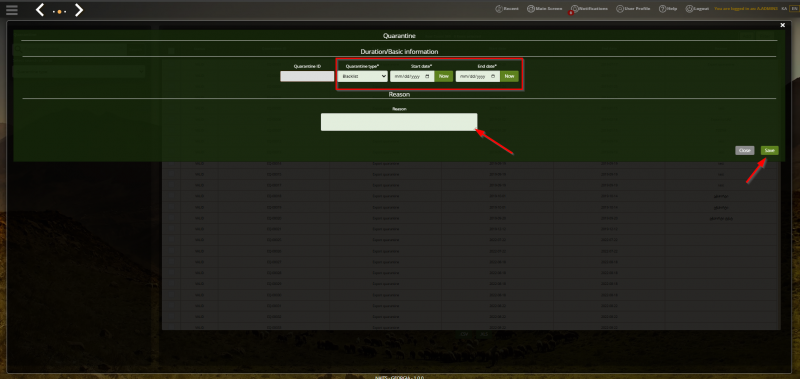Click the Reason text area
This screenshot has height=379, width=800.
pos(399,122)
